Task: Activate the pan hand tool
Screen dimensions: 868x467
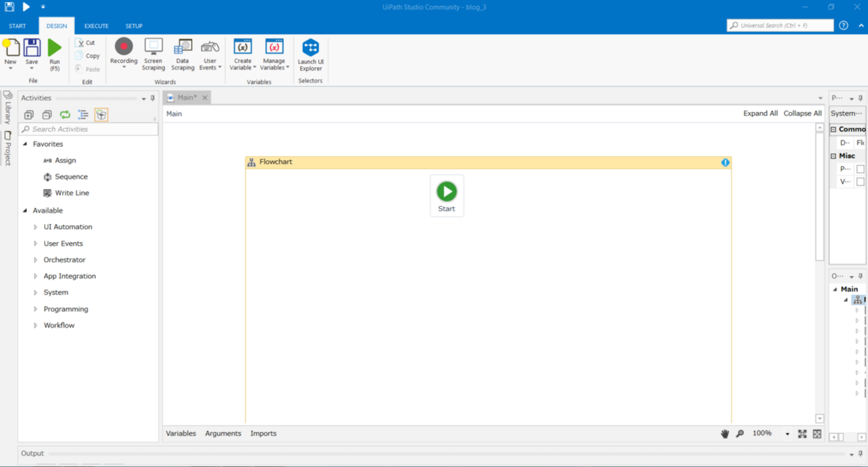Action: (x=725, y=434)
